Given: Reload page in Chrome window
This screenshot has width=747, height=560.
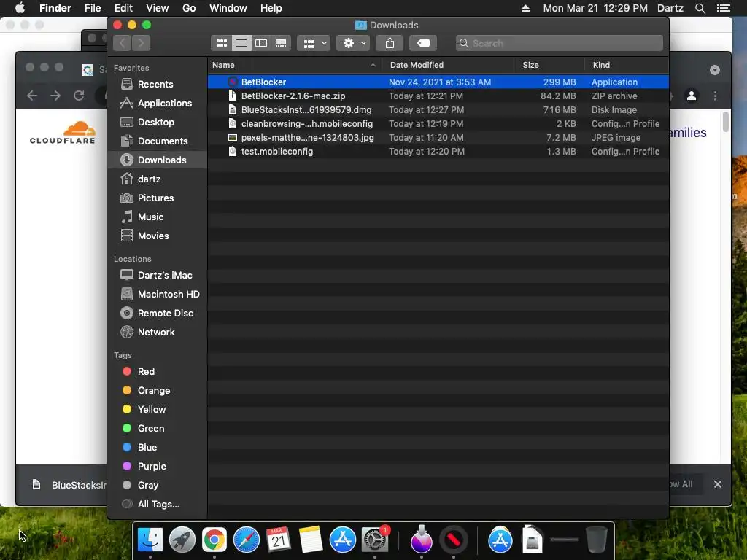Looking at the screenshot, I should [x=79, y=96].
